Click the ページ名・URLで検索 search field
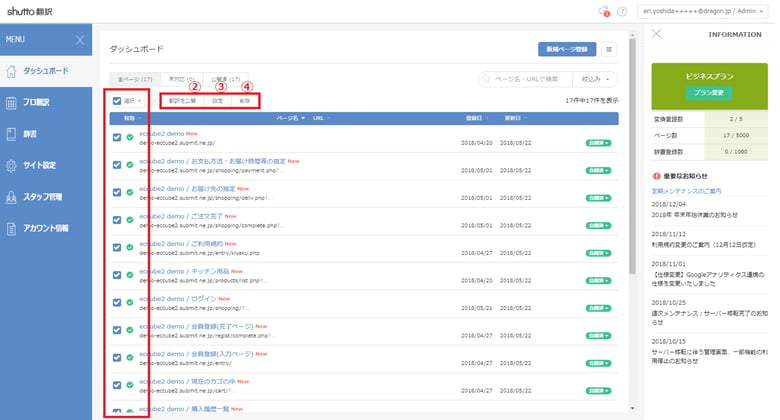780x420 pixels. (x=526, y=79)
